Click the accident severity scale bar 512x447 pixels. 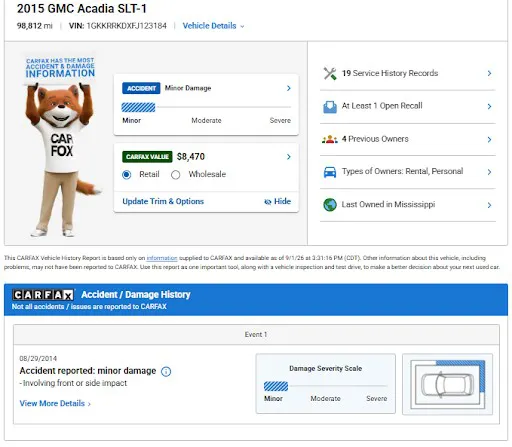[206, 107]
